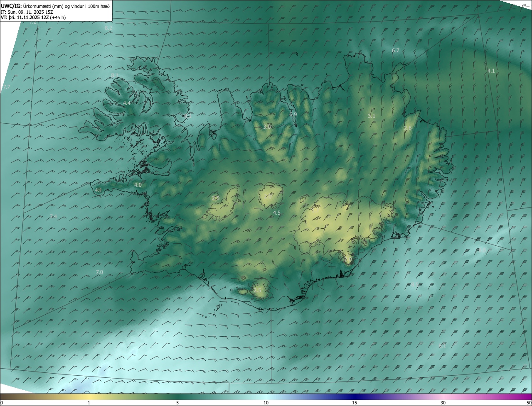Click the 3.1 value label on the map
The image size is (532, 406).
(372, 116)
